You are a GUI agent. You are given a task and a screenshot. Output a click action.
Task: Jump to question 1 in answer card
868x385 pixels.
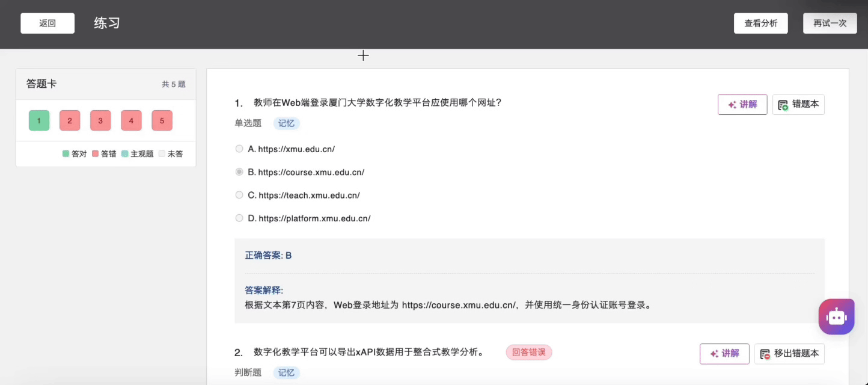(39, 120)
